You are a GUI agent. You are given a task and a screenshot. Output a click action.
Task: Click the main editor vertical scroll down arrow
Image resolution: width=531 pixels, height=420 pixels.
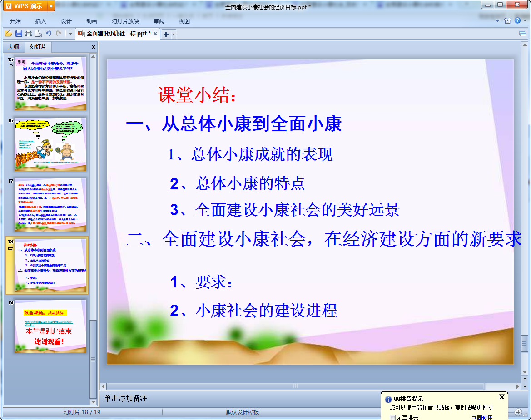[x=525, y=372]
